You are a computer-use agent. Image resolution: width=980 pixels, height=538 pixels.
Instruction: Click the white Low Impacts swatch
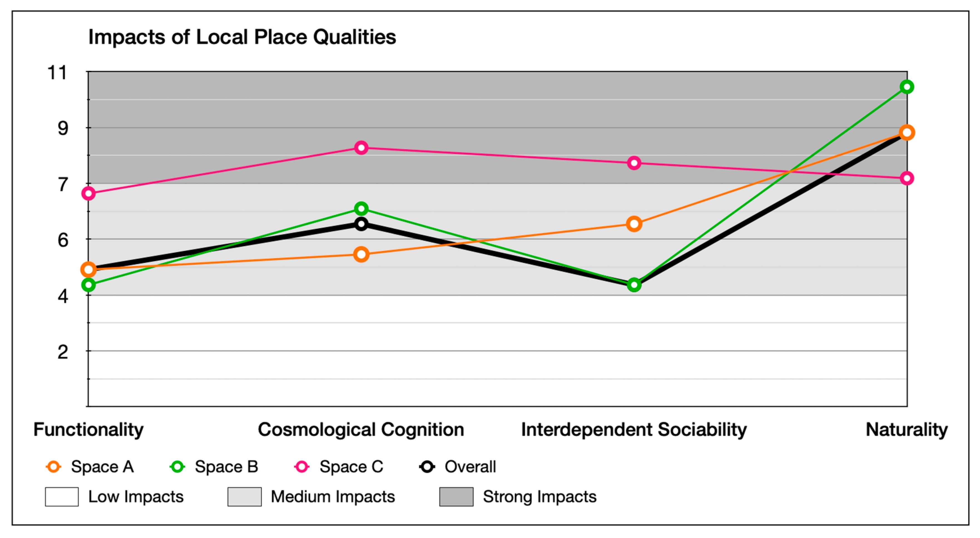(62, 497)
